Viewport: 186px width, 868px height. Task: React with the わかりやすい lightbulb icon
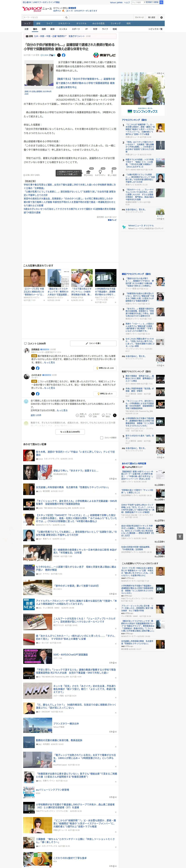tap(100, 172)
